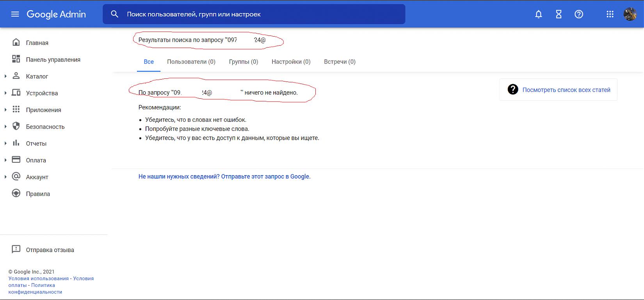The width and height of the screenshot is (644, 300).
Task: Click the Приложения apps icon
Action: (x=16, y=109)
